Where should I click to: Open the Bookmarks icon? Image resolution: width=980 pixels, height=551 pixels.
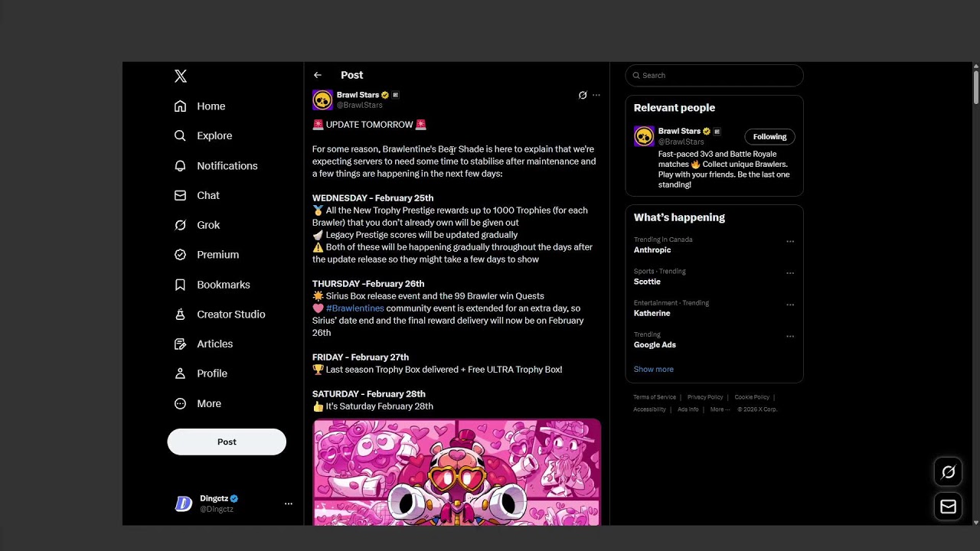point(180,285)
